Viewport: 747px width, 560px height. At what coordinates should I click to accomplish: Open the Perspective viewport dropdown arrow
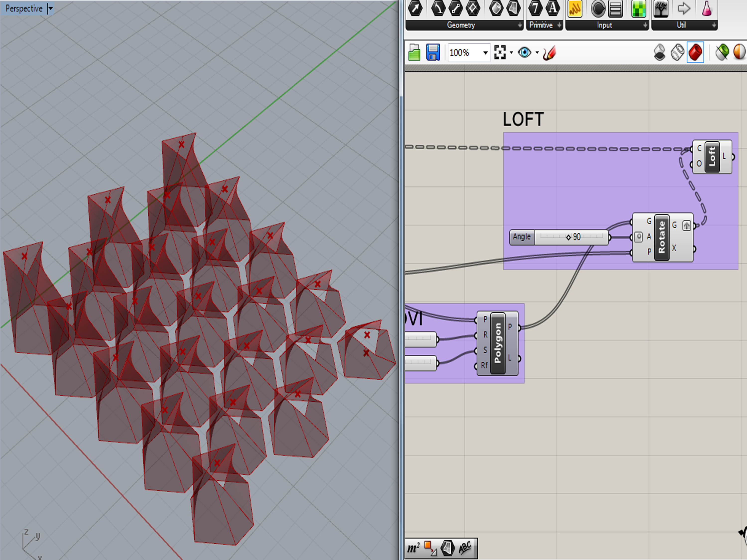50,8
